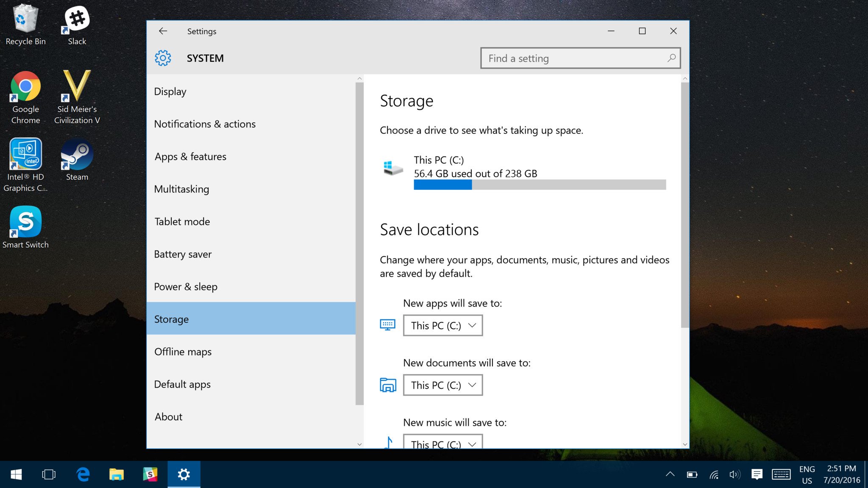Click the Task View taskbar button

[x=49, y=474]
